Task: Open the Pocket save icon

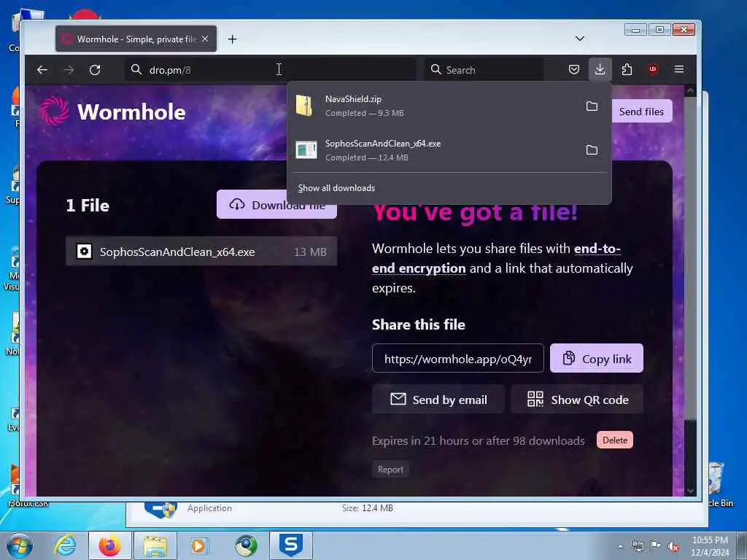Action: 574,69
